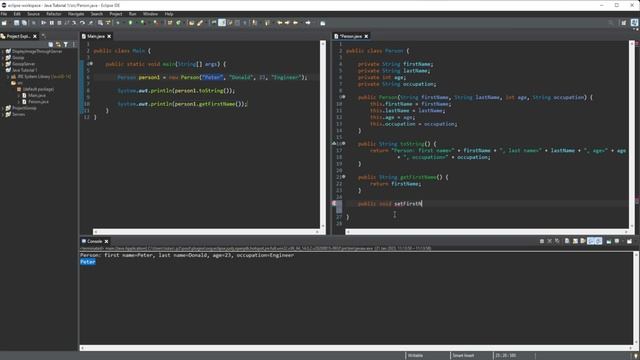640x360 pixels.
Task: Click the Save All toolbar icon
Action: 24,23
